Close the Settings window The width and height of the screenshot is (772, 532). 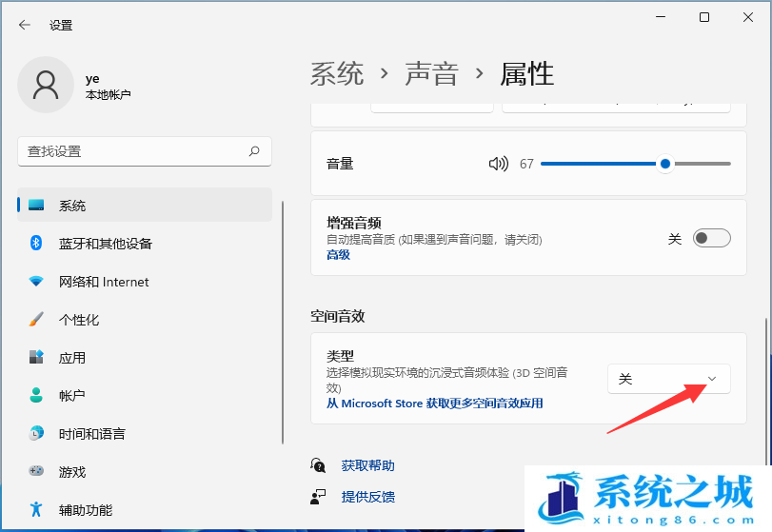tap(748, 17)
